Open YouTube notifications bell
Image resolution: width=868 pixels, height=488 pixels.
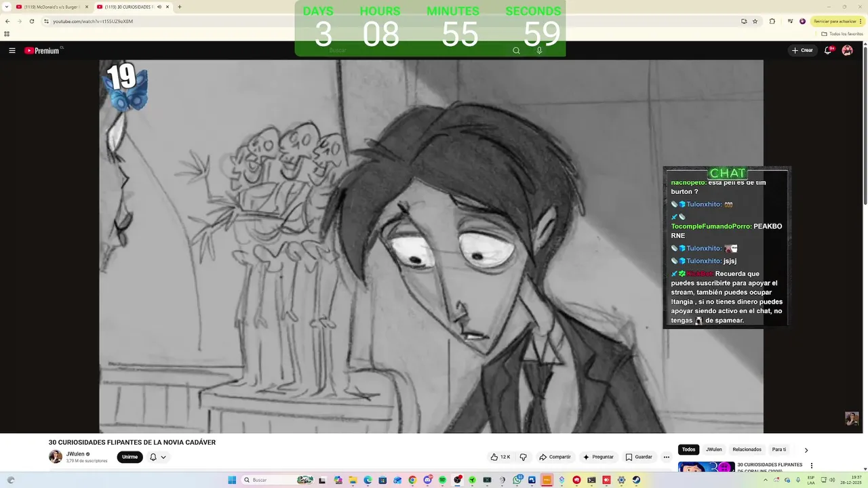click(829, 50)
